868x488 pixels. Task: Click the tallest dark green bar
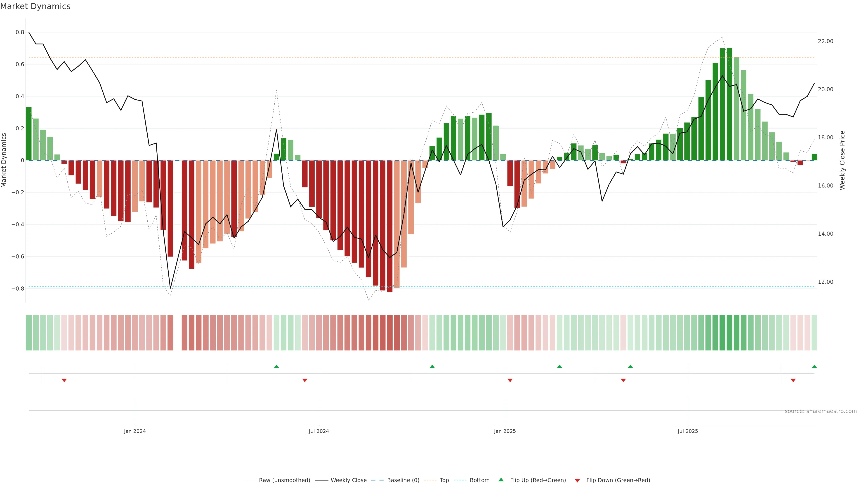point(729,104)
